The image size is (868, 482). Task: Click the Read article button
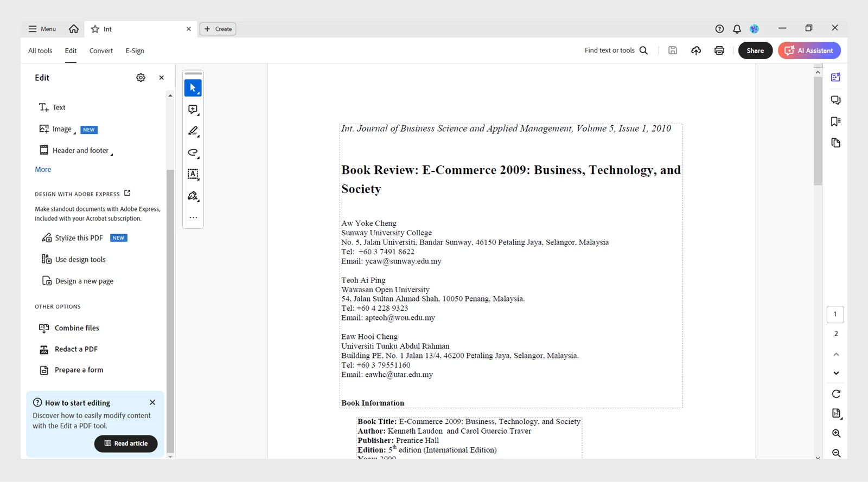126,444
